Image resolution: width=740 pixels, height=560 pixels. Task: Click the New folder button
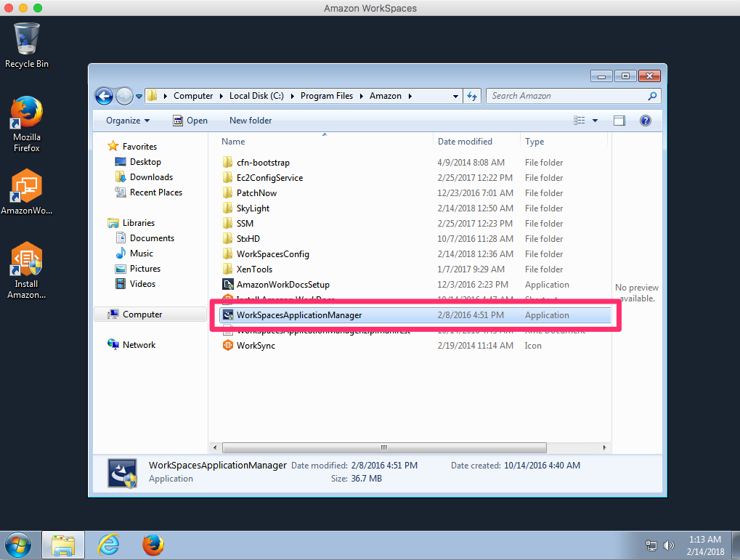[x=250, y=120]
